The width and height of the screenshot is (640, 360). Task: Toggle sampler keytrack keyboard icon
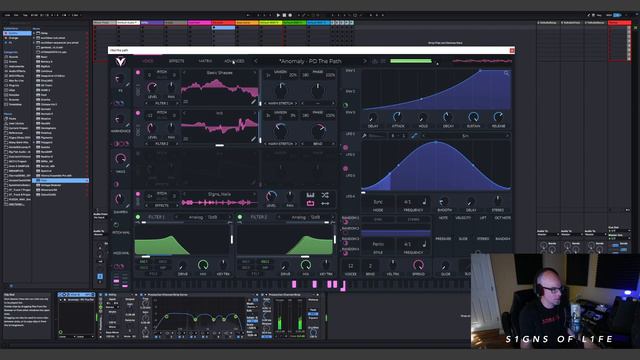point(311,196)
